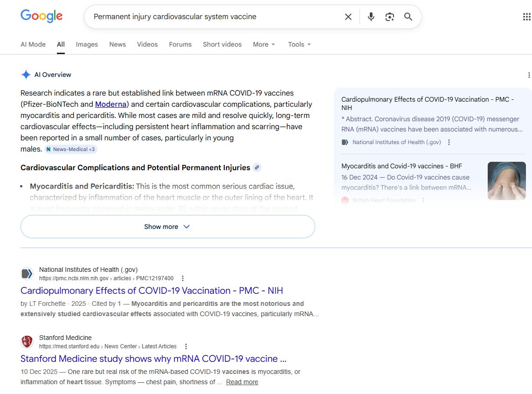This screenshot has height=394, width=532.
Task: Click the British Heart Foundation favicon
Action: [x=345, y=200]
